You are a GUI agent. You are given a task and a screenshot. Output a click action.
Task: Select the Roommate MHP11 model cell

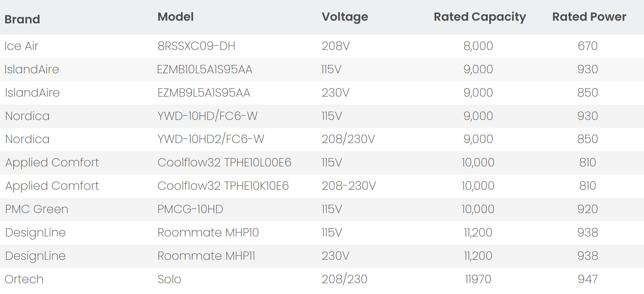tap(206, 256)
